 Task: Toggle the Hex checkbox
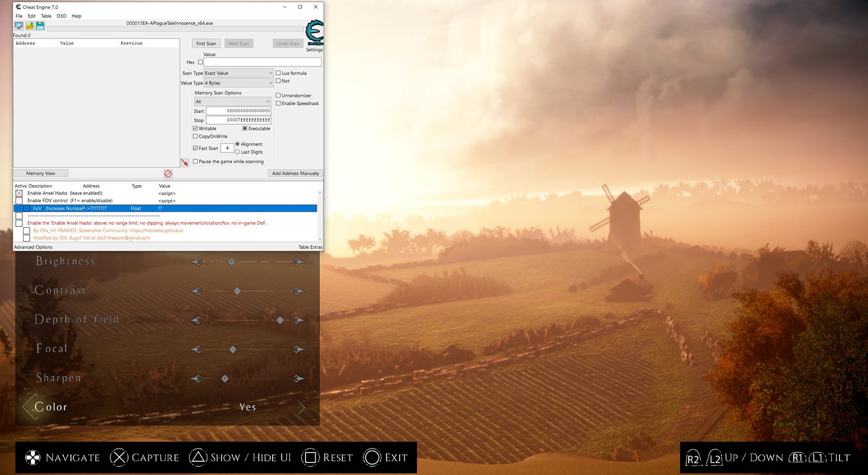pos(200,62)
